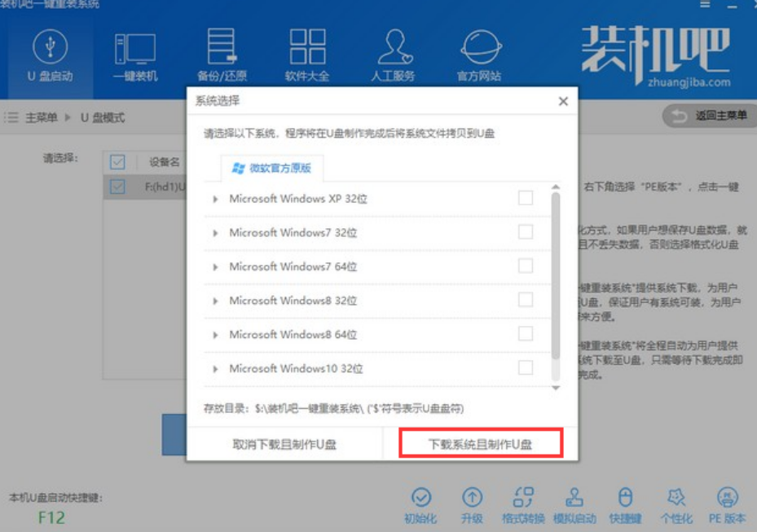Viewport: 757px width, 532px height.
Task: Check Microsoft Windows8 32位 checkbox
Action: (x=526, y=300)
